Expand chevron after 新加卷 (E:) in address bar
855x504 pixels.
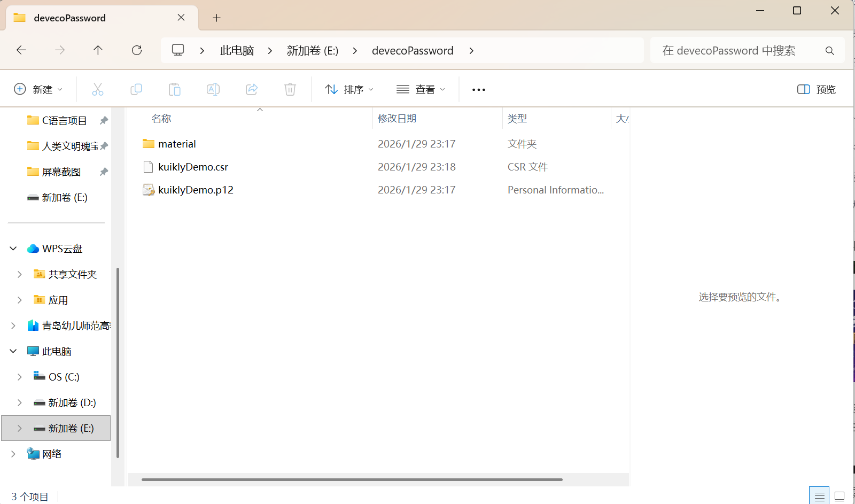pyautogui.click(x=355, y=51)
